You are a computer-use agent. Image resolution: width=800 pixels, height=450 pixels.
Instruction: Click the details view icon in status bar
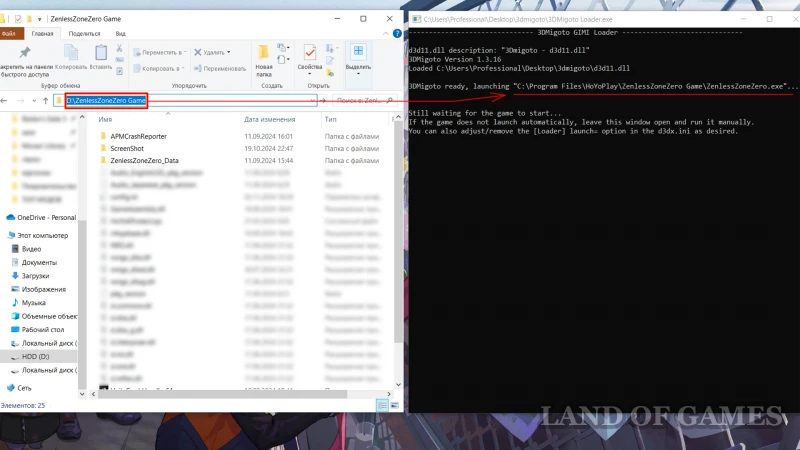(382, 405)
